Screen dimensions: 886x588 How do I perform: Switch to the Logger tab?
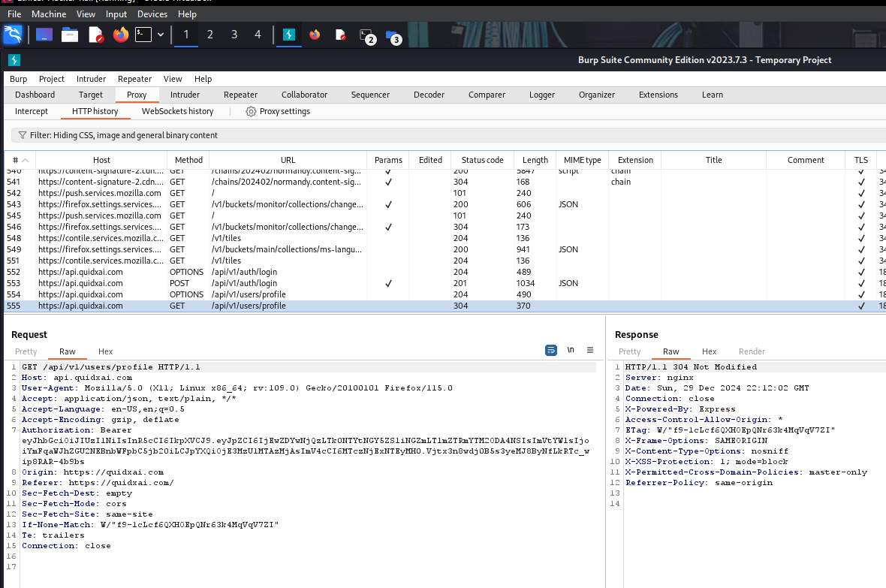coord(542,95)
